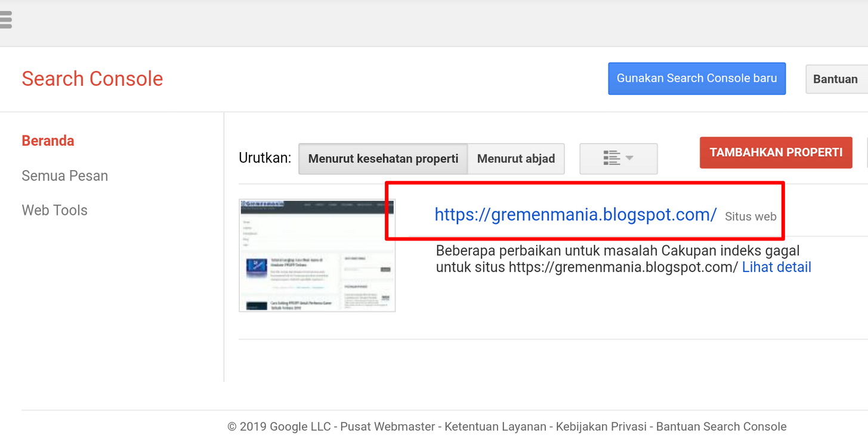Open the gremenmania.blogspot.com property link
The image size is (868, 438).
point(576,214)
